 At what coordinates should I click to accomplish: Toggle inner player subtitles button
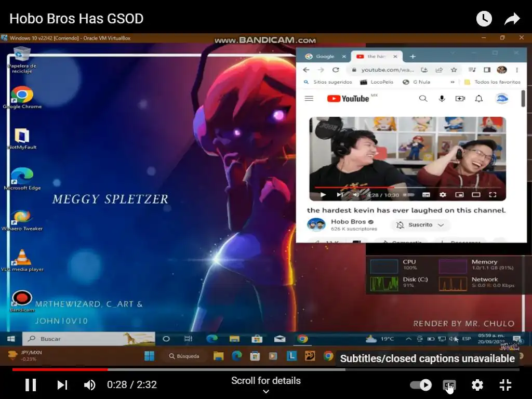tap(426, 195)
